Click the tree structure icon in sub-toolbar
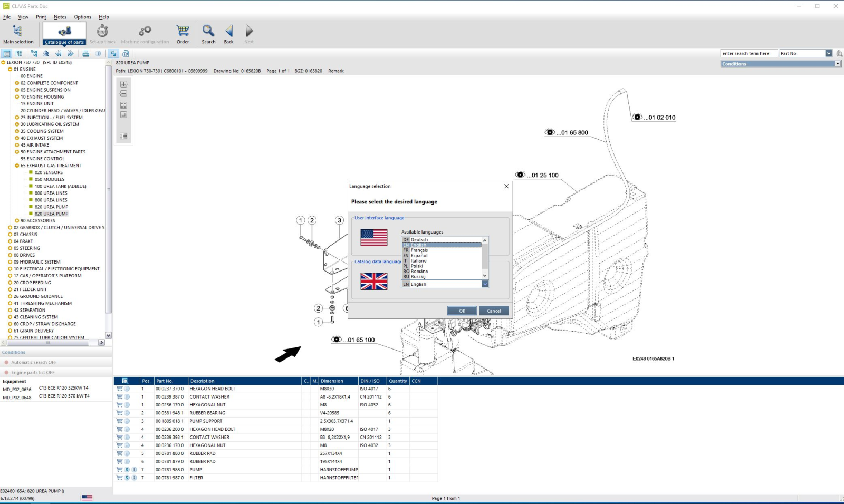844x504 pixels. tap(34, 53)
